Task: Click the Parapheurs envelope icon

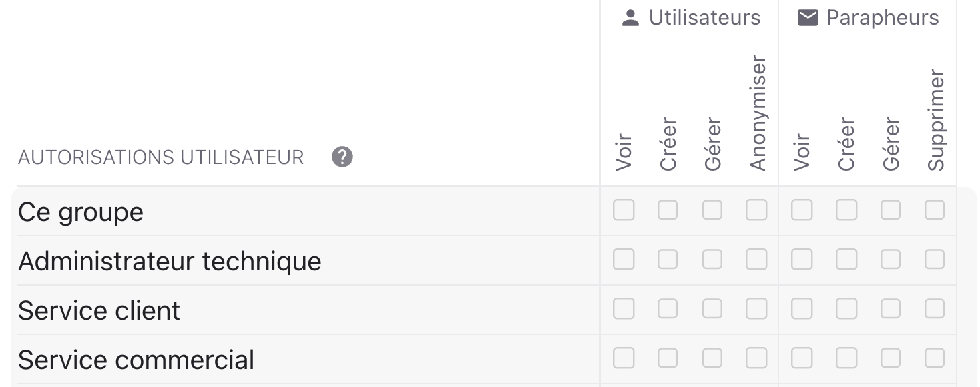Action: point(808,18)
